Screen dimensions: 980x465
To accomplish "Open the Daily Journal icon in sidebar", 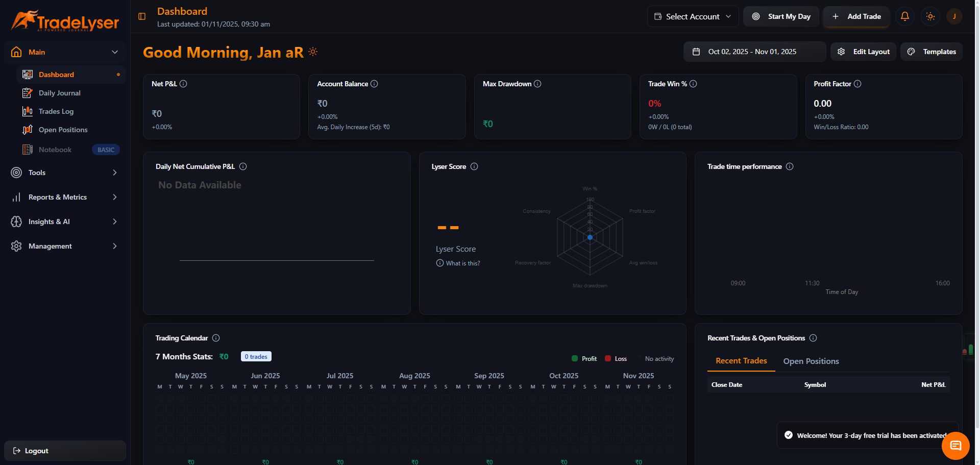I will click(x=28, y=93).
